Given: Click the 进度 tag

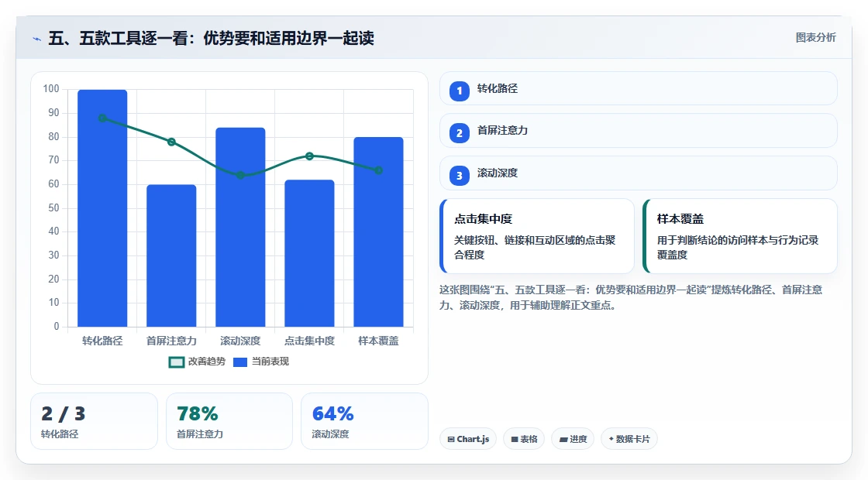Looking at the screenshot, I should pos(573,439).
